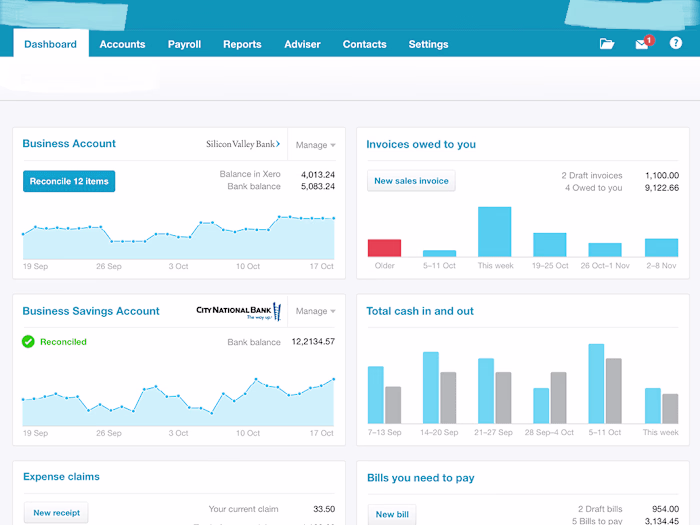
Task: Click the red Older invoices bar
Action: point(384,248)
